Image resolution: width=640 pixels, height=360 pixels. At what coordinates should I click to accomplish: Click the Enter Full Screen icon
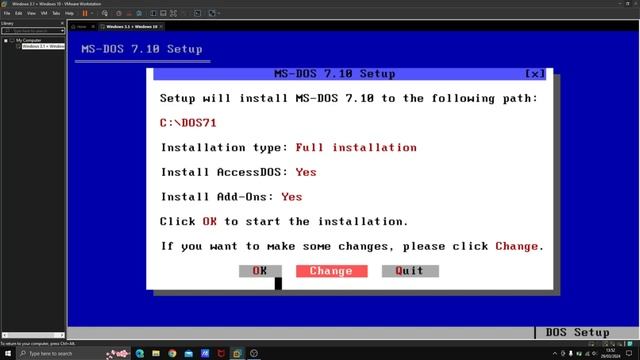pos(173,13)
